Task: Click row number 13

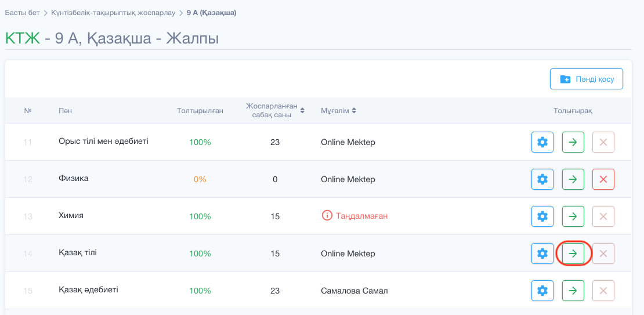Action: [x=28, y=216]
